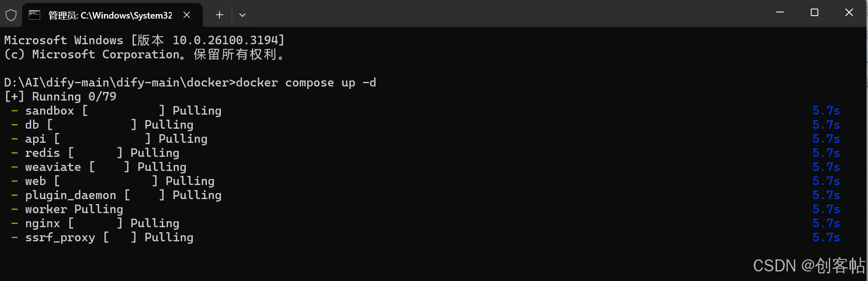
Task: Click the command prompt icon in the tab
Action: (x=35, y=15)
